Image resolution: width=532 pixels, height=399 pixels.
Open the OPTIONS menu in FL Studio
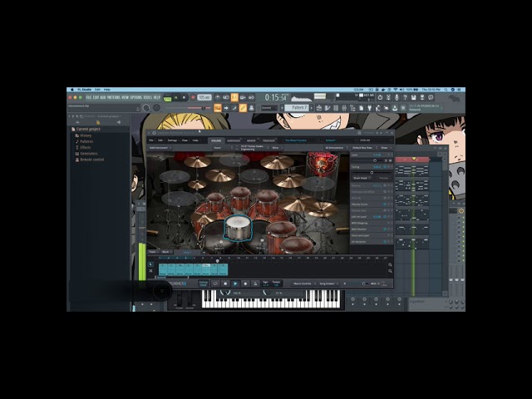(135, 97)
